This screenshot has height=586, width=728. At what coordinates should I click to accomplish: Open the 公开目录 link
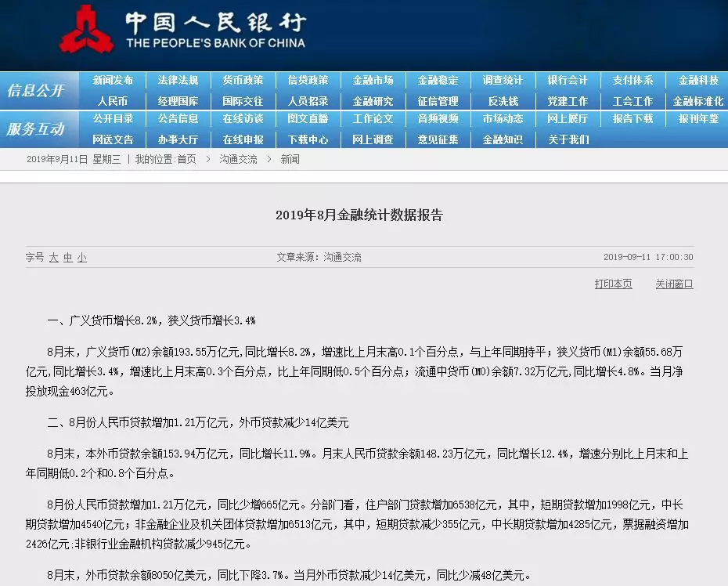[113, 119]
